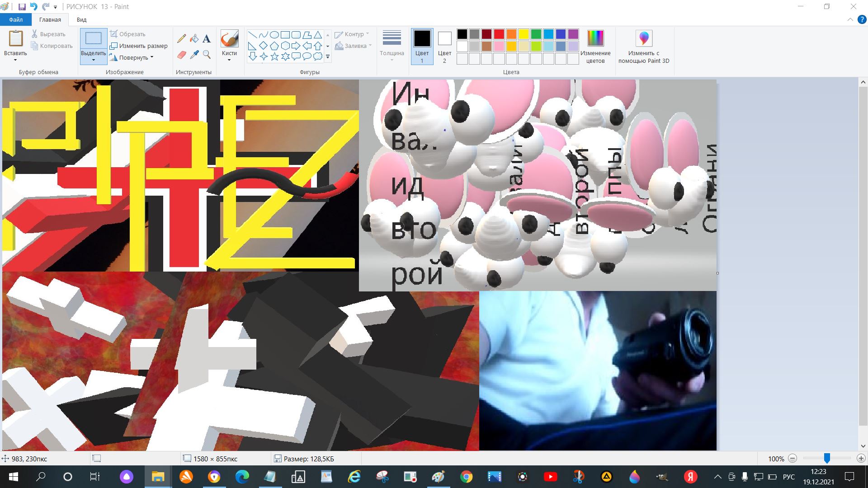Click the zoom slider thumb

[827, 458]
